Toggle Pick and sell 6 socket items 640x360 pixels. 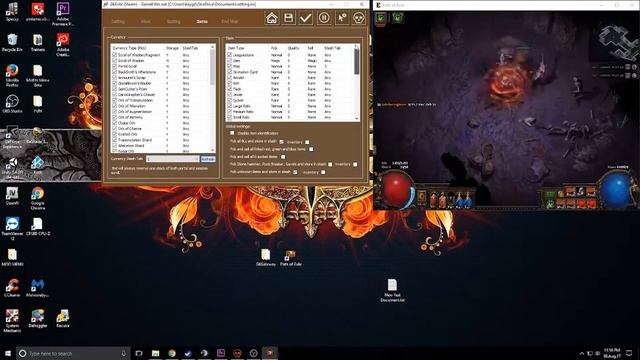[x=283, y=157]
